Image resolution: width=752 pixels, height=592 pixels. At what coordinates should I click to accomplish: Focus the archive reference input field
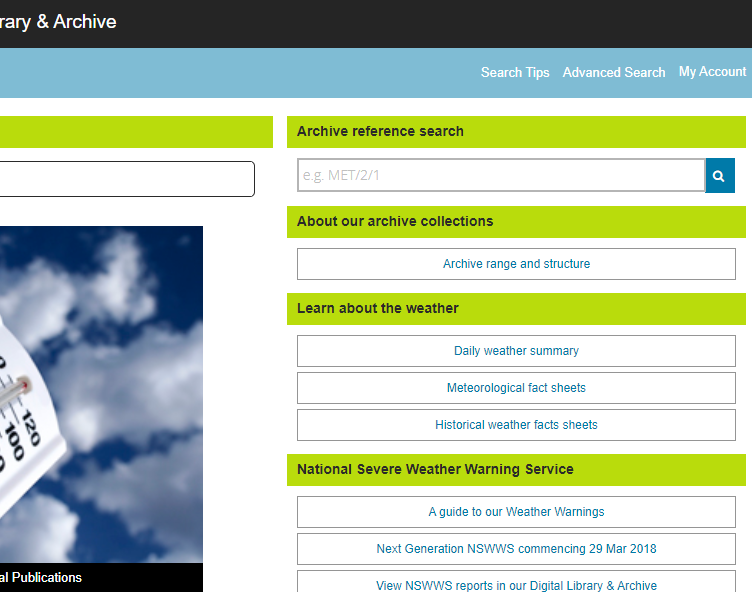[501, 176]
